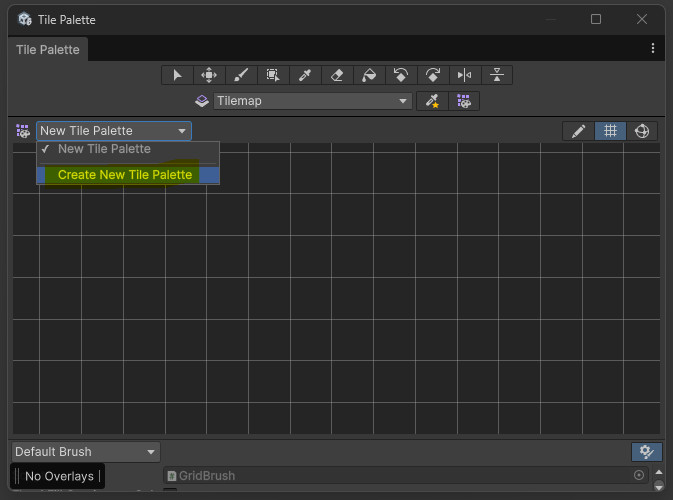Click the palette icon left of dropdown
The image size is (673, 500).
click(x=23, y=131)
